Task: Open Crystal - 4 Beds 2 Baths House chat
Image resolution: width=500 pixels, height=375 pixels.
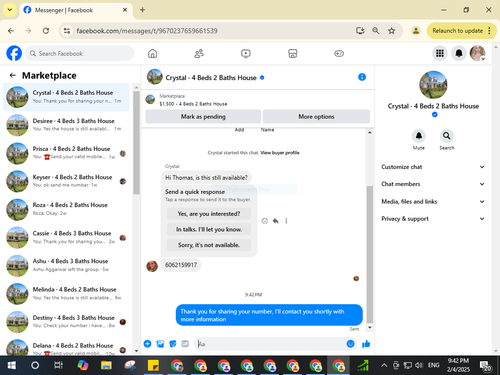Action: pos(67,97)
